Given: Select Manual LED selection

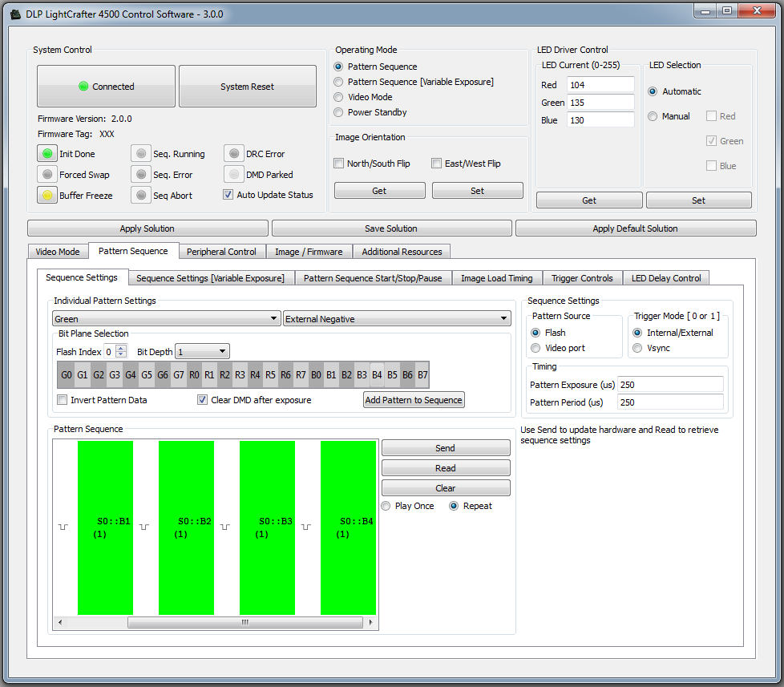Looking at the screenshot, I should [653, 116].
